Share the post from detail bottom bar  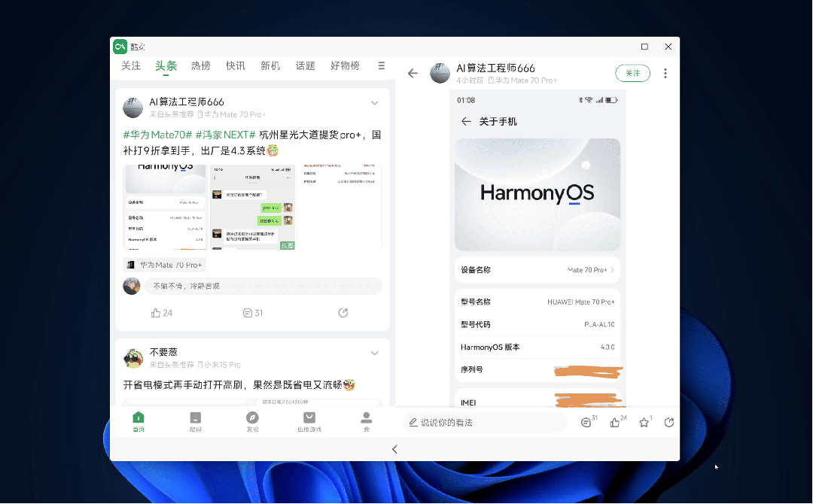pos(669,422)
